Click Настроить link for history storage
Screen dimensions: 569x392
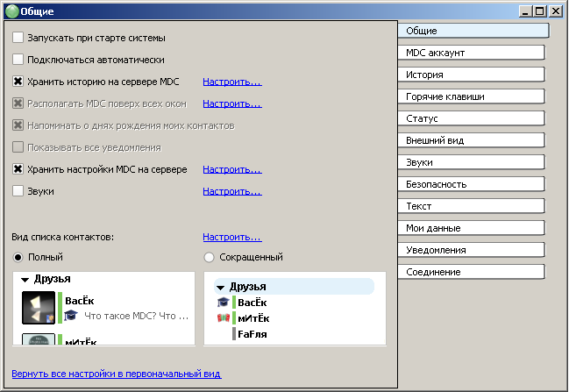pyautogui.click(x=232, y=82)
